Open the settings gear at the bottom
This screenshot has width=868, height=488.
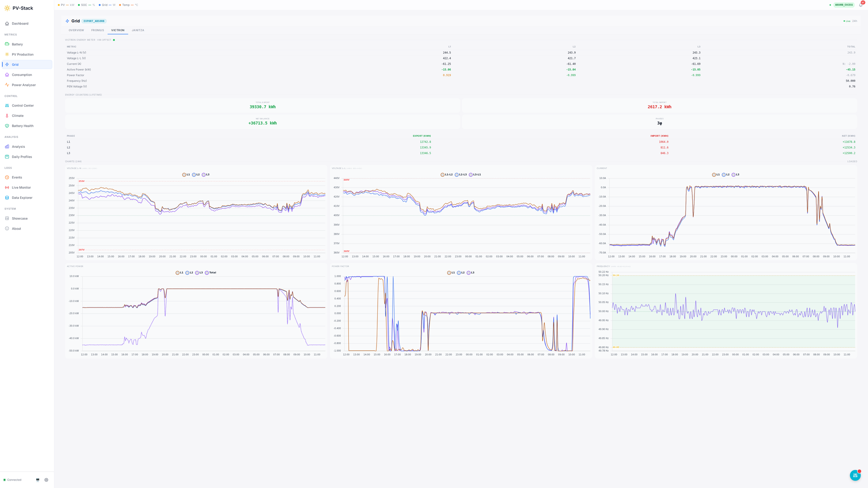[x=46, y=480]
